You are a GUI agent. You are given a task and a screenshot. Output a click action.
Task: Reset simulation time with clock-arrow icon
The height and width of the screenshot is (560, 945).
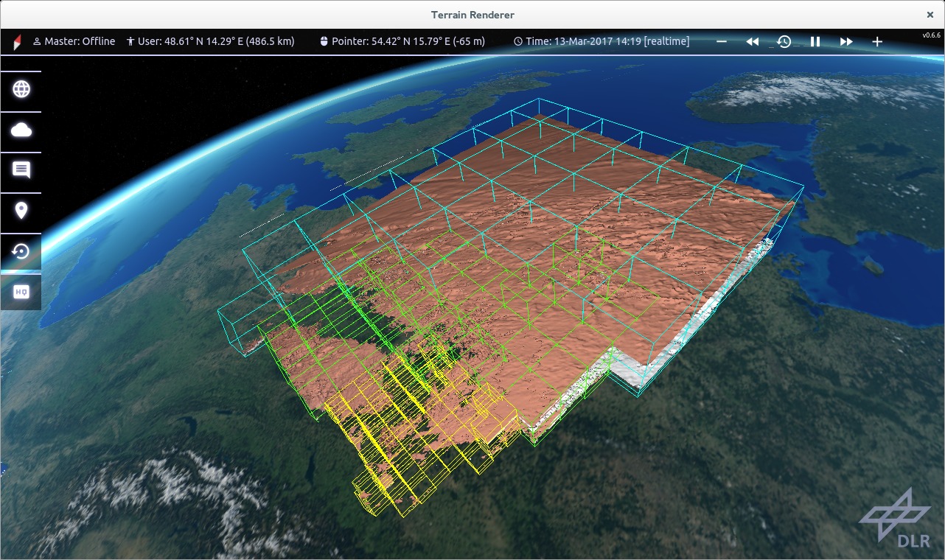(784, 42)
